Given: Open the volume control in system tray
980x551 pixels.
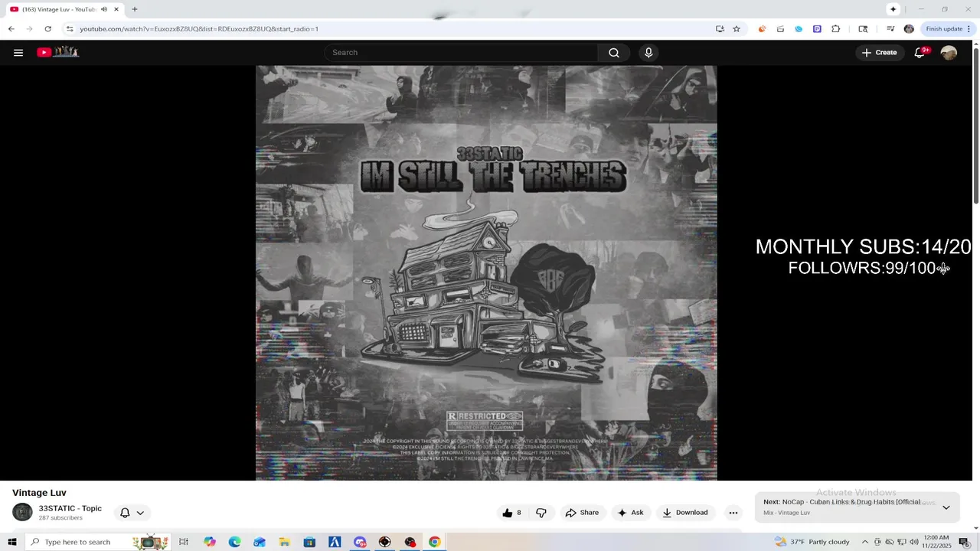Looking at the screenshot, I should point(913,542).
